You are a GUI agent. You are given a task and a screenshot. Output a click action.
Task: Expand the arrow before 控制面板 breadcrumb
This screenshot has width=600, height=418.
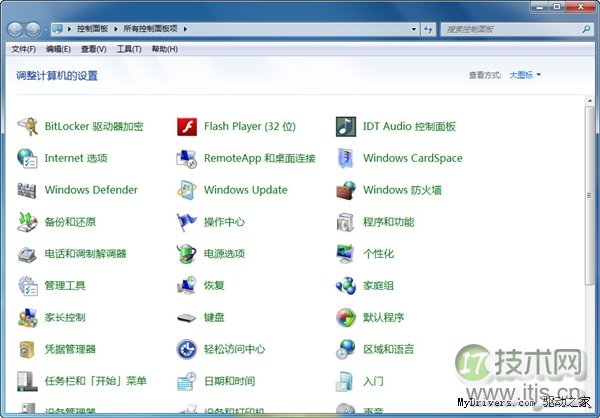(69, 29)
